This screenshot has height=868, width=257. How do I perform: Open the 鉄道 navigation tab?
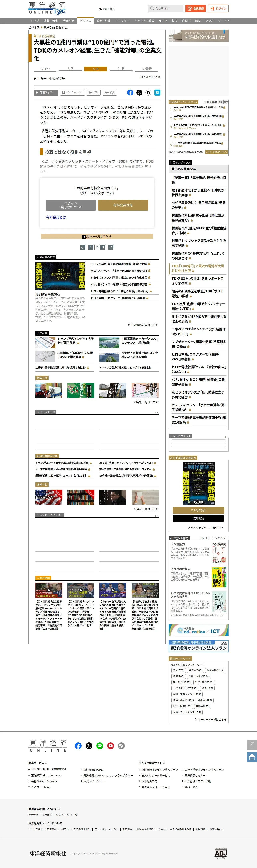tap(174, 21)
